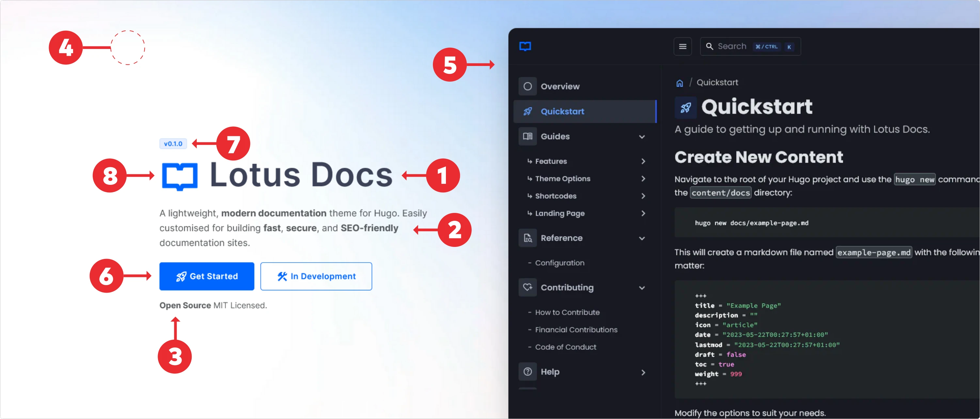This screenshot has height=419, width=980.
Task: Click the 'draft = false' code line
Action: (x=720, y=355)
